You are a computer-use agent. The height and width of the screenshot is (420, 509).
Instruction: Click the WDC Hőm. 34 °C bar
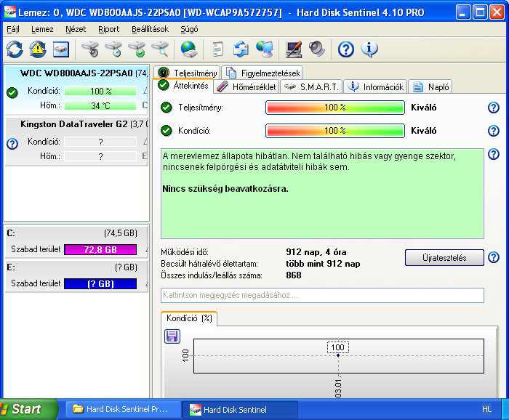[x=100, y=106]
